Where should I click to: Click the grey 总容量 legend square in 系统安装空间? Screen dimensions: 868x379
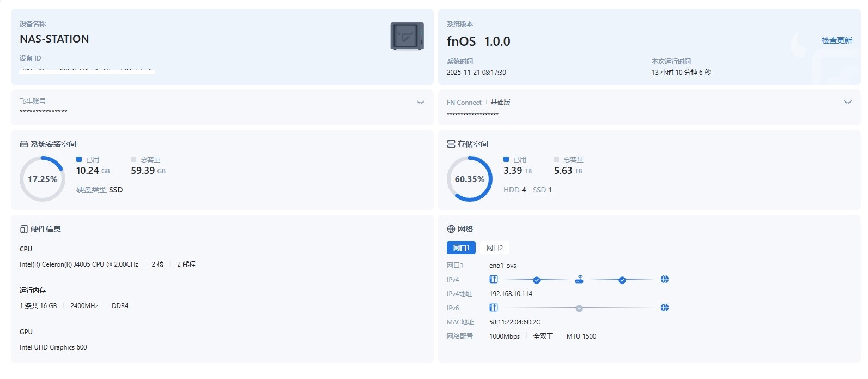133,159
